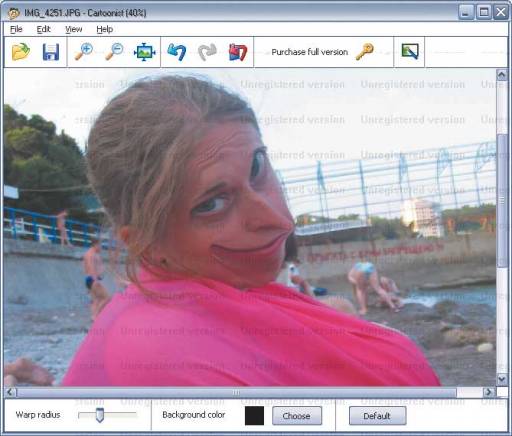The height and width of the screenshot is (436, 512).
Task: Open the Help menu
Action: [105, 29]
